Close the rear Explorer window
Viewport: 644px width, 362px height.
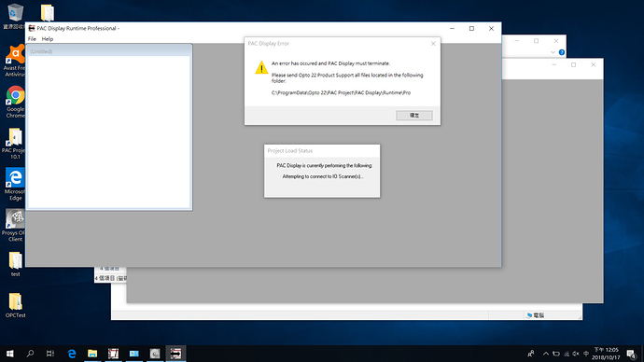[555, 41]
